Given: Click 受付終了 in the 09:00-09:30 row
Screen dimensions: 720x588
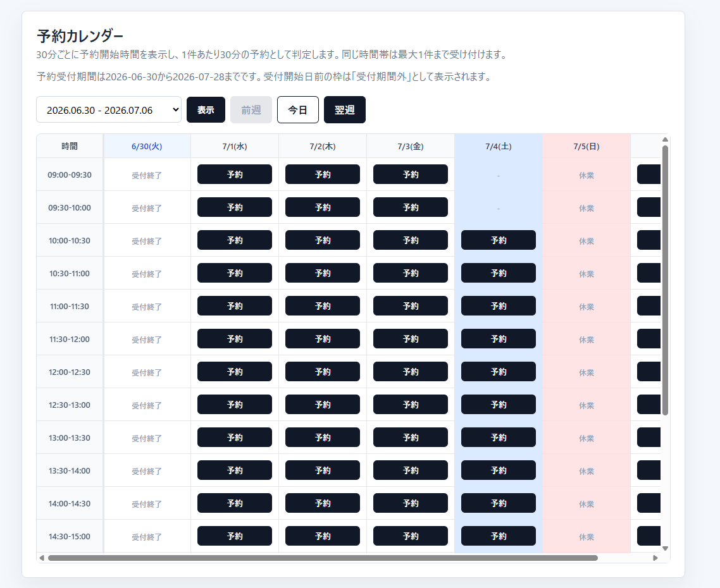Looking at the screenshot, I should [x=147, y=175].
